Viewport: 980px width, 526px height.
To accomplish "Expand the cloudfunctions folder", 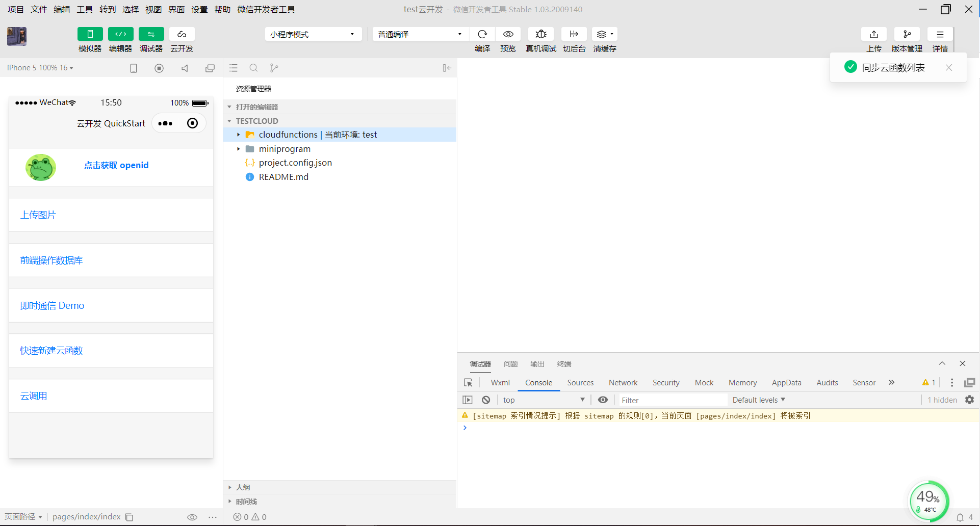I will coord(239,135).
